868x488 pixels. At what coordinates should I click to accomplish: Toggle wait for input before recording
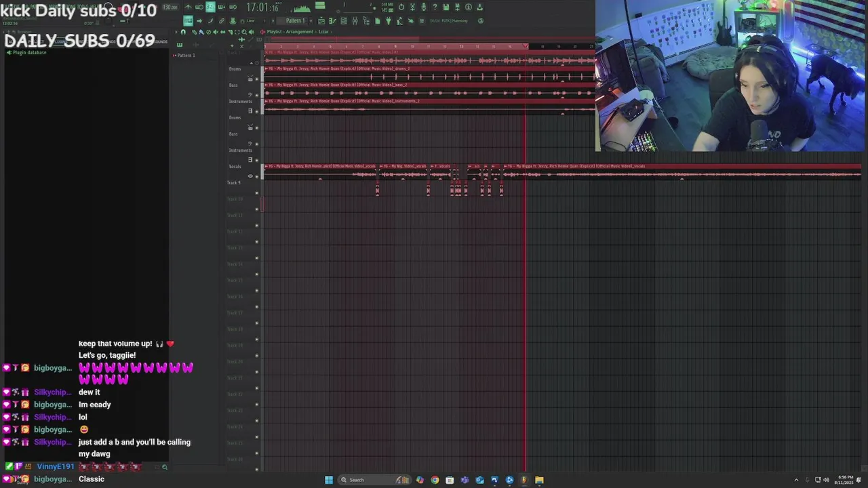pyautogui.click(x=199, y=7)
